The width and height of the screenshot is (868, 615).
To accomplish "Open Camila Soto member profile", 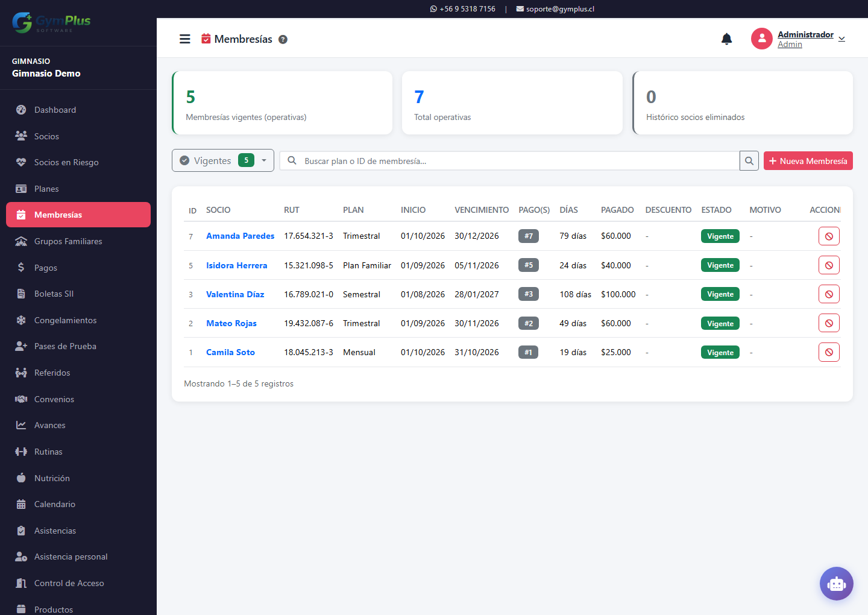I will coord(230,352).
